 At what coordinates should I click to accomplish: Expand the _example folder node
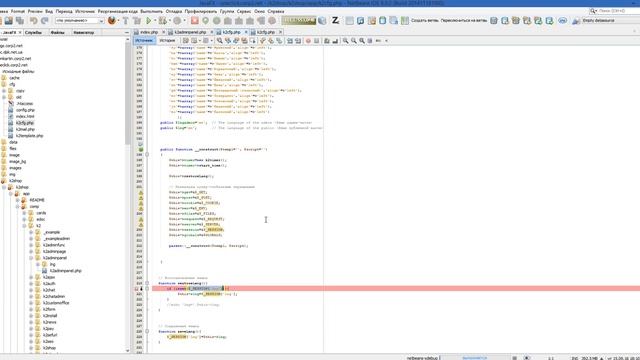click(31, 232)
